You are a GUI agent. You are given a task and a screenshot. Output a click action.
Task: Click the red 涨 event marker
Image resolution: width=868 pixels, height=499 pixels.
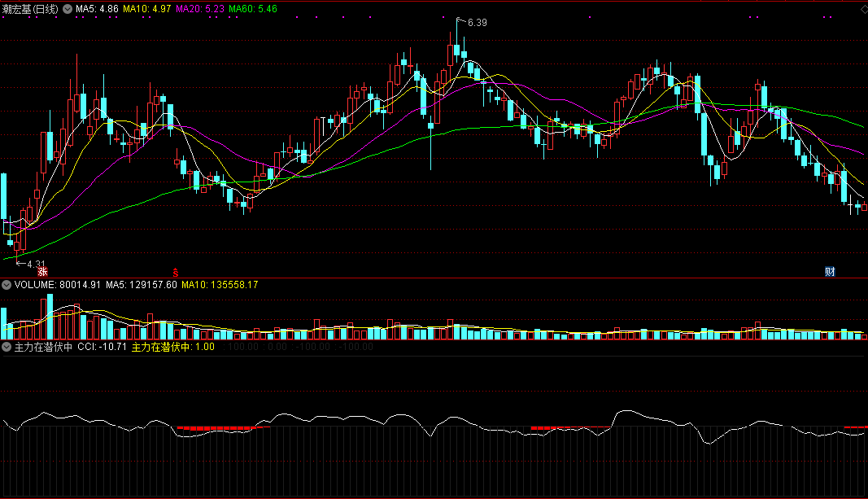click(x=42, y=271)
